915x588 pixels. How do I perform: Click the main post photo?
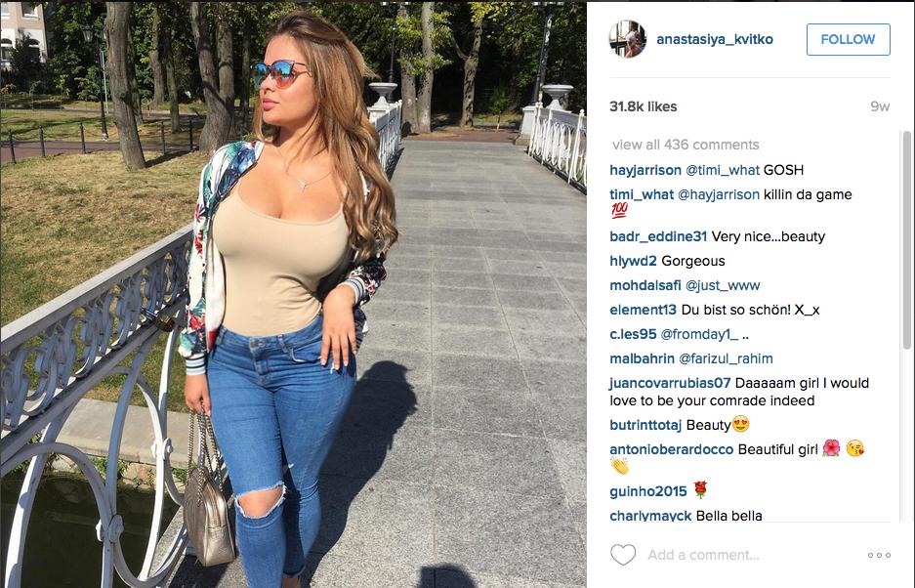pyautogui.click(x=294, y=294)
